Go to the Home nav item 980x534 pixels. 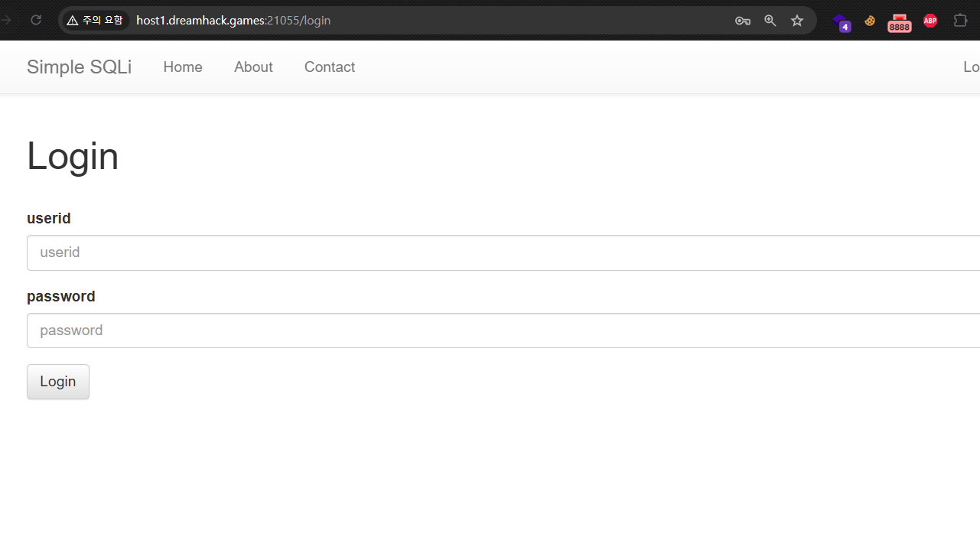(183, 67)
